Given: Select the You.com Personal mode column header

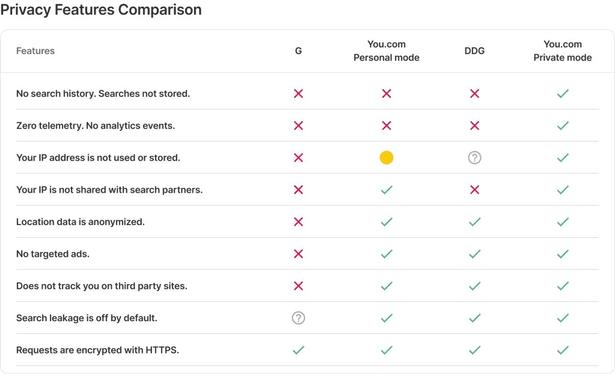Looking at the screenshot, I should pyautogui.click(x=386, y=51).
